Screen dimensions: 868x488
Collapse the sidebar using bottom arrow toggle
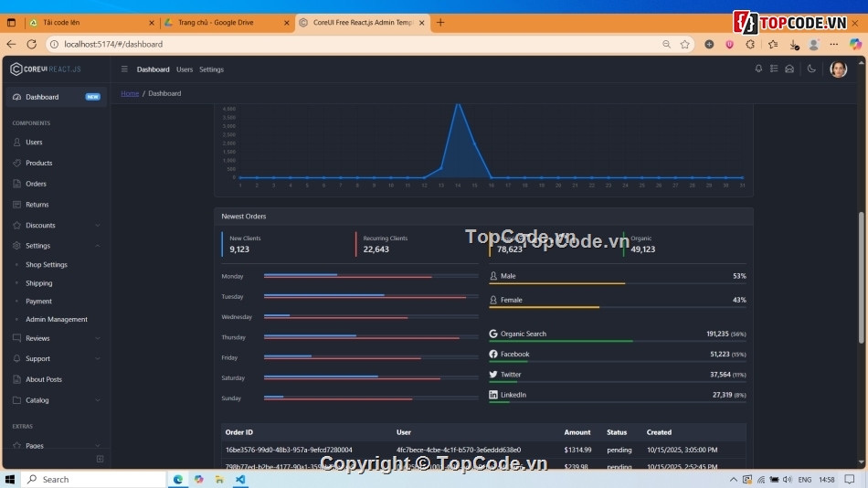[100, 459]
